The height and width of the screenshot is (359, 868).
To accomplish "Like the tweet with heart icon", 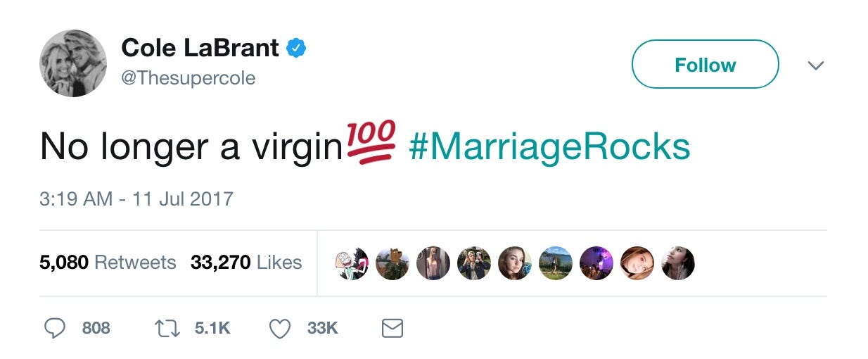I will 280,329.
